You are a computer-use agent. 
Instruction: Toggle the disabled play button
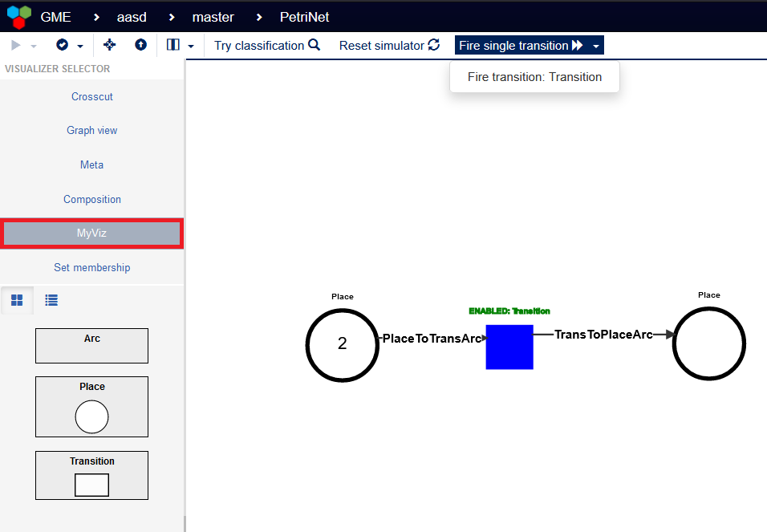tap(14, 45)
